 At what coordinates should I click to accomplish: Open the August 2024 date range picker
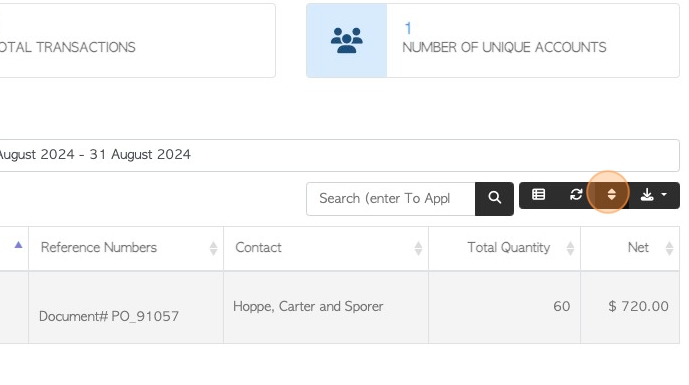[339, 155]
